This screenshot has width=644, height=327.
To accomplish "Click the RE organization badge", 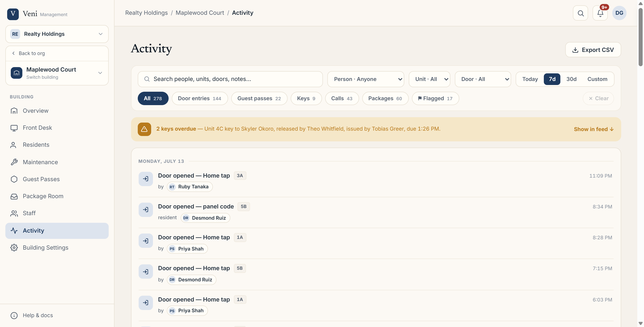I will tap(15, 34).
